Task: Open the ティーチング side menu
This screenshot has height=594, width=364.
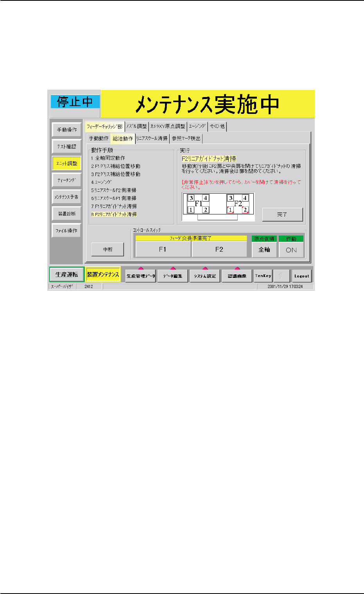Action: [66, 180]
